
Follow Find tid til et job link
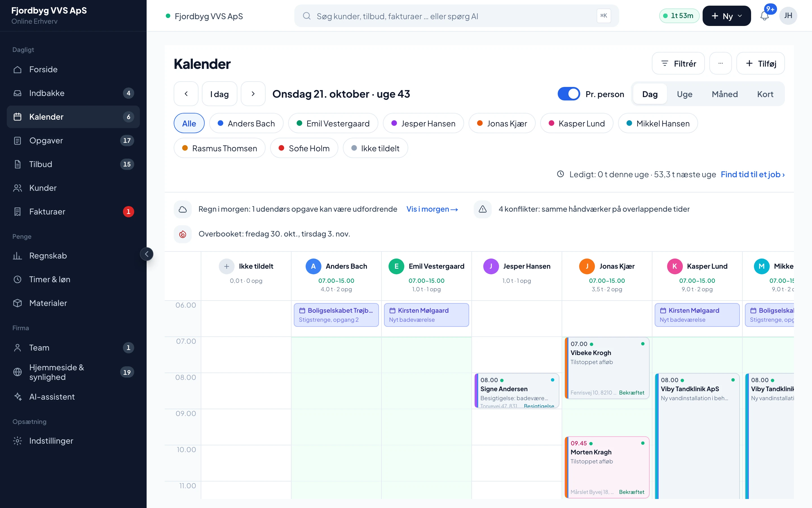point(753,174)
